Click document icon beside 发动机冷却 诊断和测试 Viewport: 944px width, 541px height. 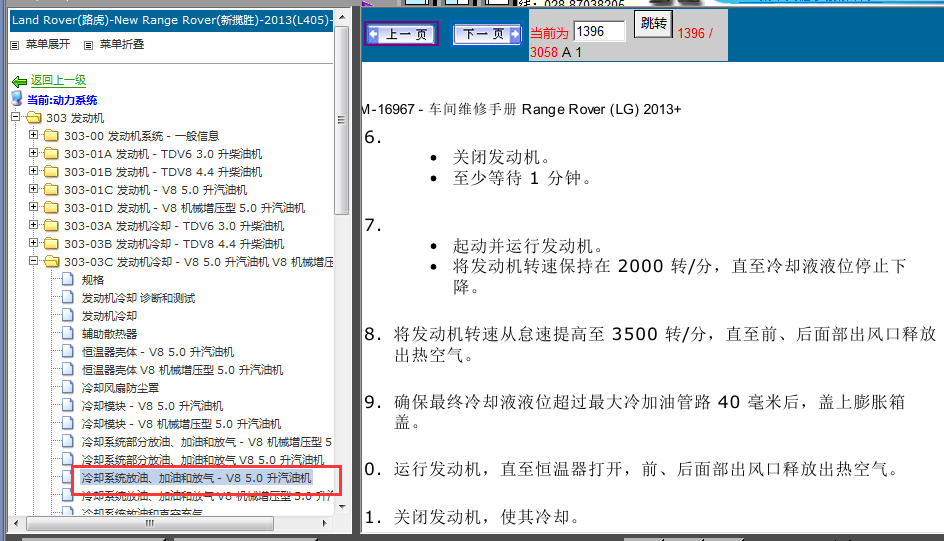click(68, 297)
